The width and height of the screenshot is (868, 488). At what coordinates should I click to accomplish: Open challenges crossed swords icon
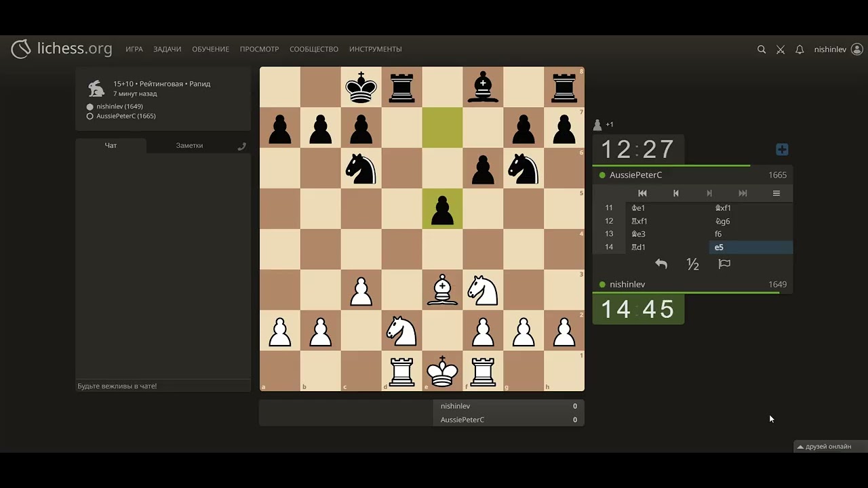[781, 49]
